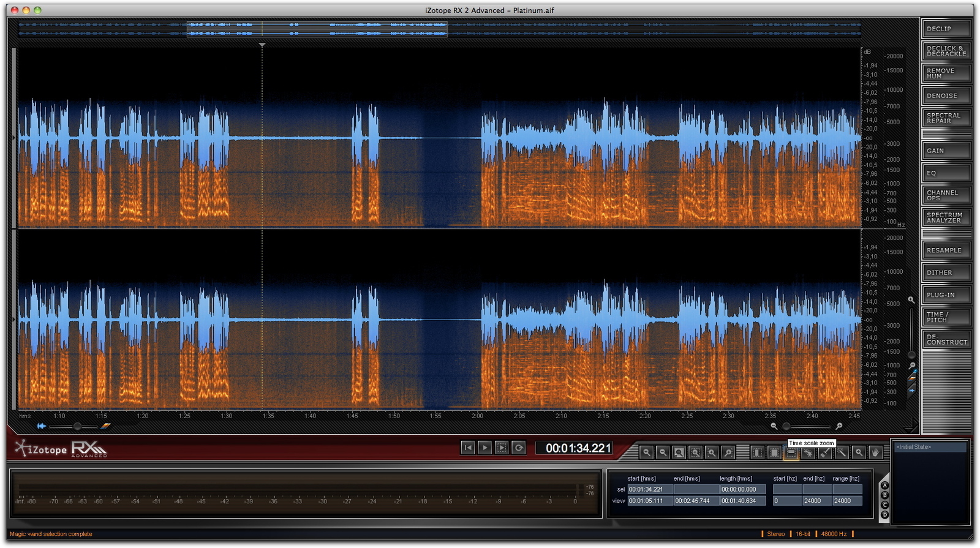This screenshot has height=548, width=980.
Task: Click the orange spectrogram icon right of opacity slider
Action: [106, 426]
